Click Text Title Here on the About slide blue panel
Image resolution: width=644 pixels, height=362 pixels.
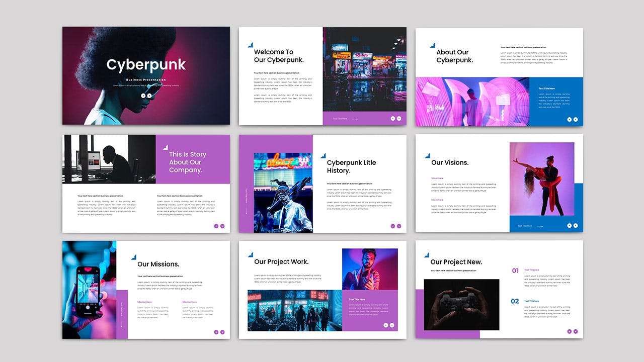(x=546, y=87)
